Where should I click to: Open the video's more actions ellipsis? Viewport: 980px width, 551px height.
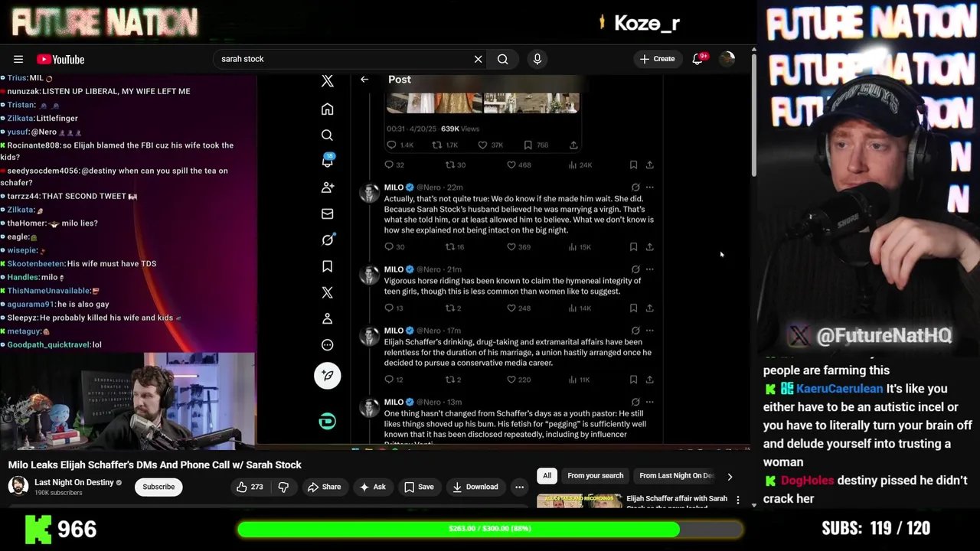coord(519,487)
